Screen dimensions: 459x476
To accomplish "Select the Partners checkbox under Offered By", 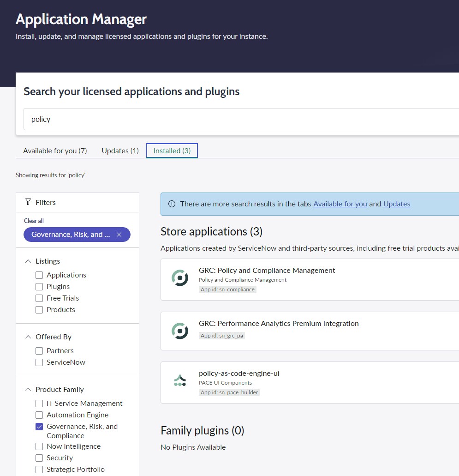I will (x=39, y=351).
